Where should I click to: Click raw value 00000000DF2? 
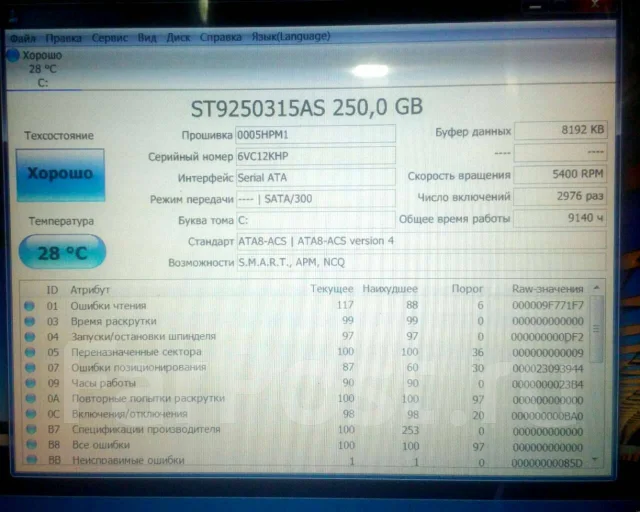[x=548, y=337]
